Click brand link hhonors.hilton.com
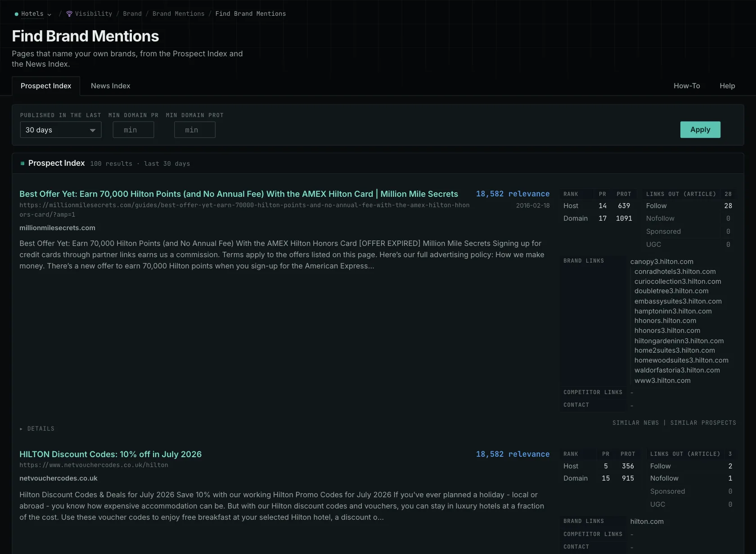The image size is (756, 554). 665,321
